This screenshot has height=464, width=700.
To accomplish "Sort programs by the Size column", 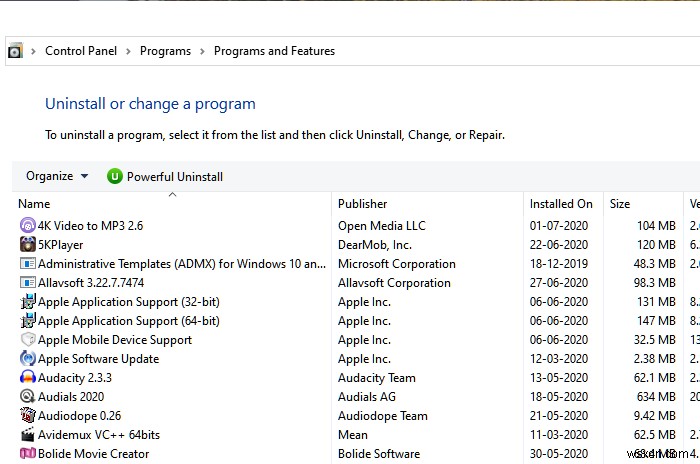I will point(620,204).
